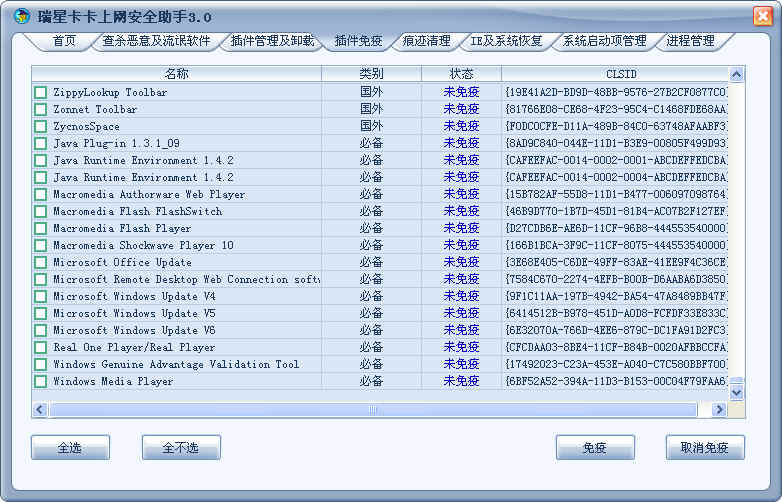
Task: Click the horizontal scrollbar thumb
Action: [x=373, y=410]
